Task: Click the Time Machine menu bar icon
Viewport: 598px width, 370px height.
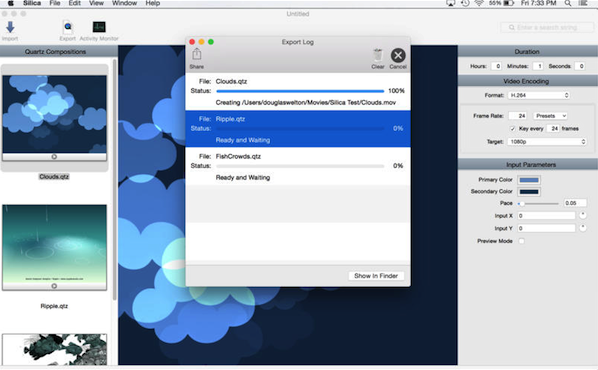Action: click(x=465, y=3)
